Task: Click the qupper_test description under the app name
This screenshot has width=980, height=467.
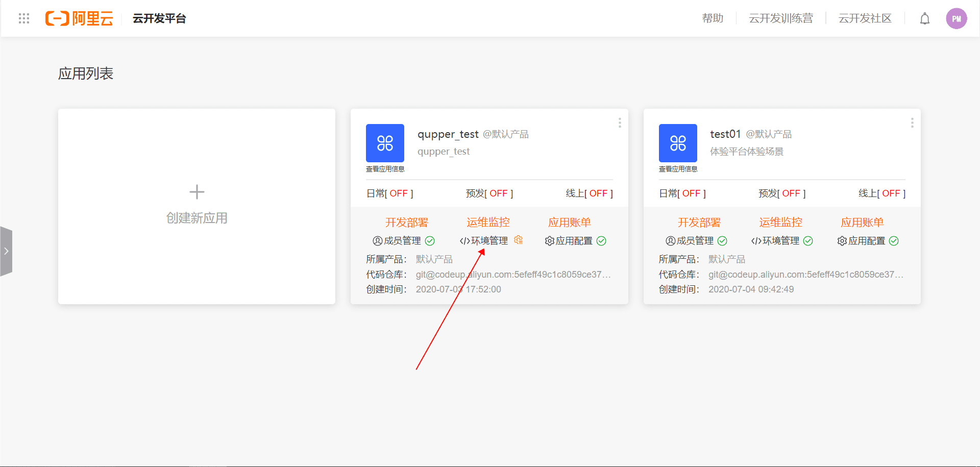Action: click(444, 152)
